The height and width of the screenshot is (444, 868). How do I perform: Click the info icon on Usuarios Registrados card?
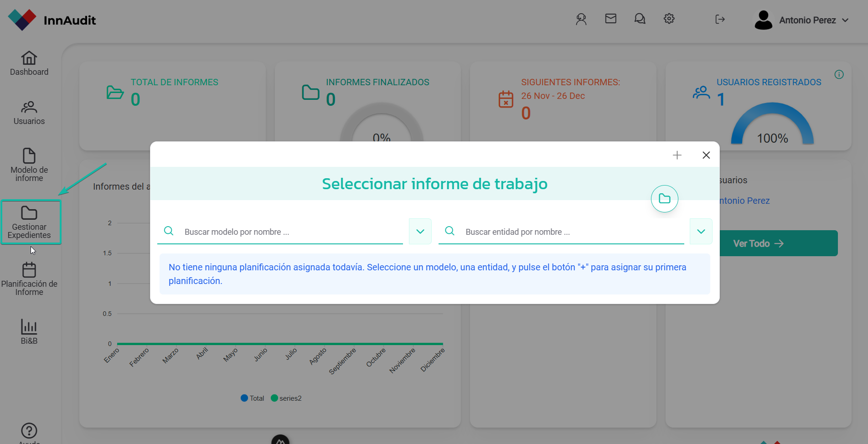click(839, 74)
